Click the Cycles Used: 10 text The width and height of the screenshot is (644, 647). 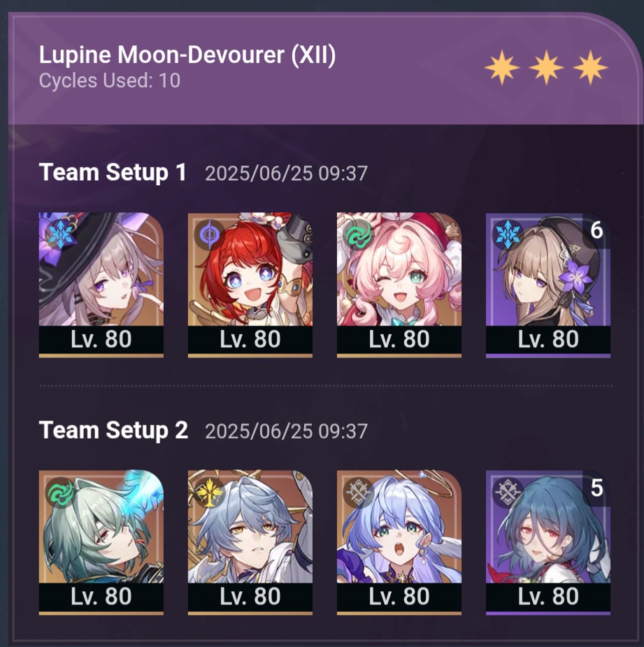(x=109, y=80)
